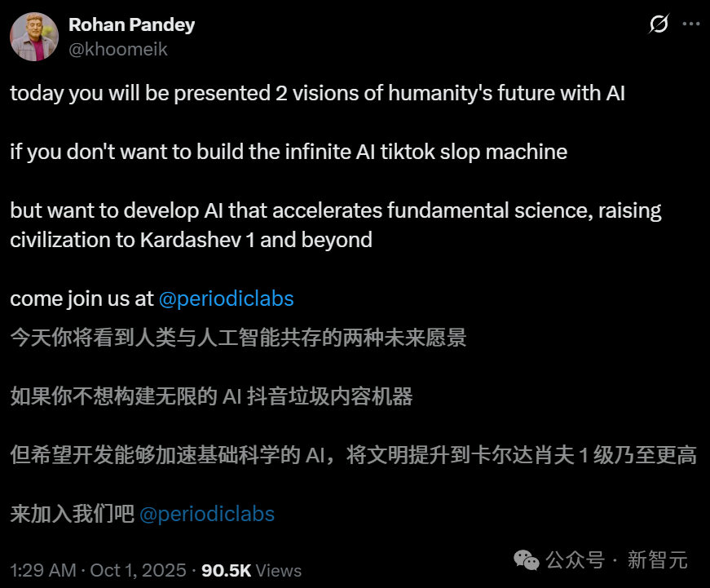Click the Chinese line mentioning 抖音垃圾内容机器
This screenshot has width=710, height=588.
click(x=211, y=396)
